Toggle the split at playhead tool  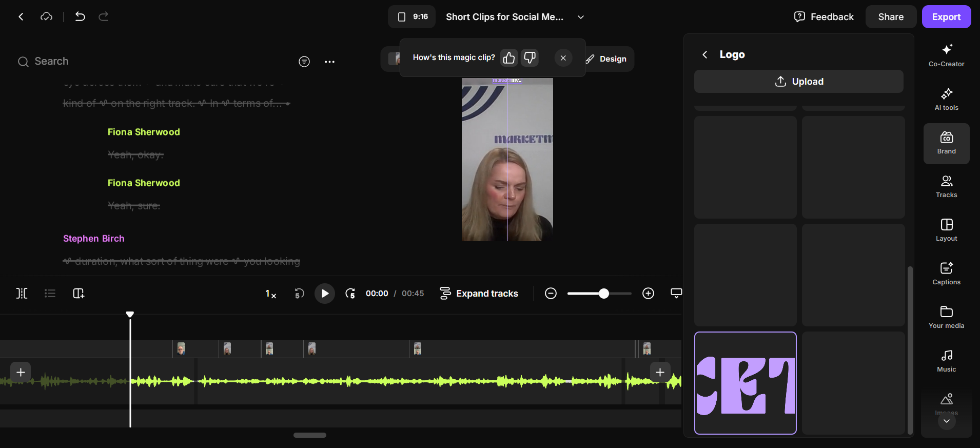(22, 294)
